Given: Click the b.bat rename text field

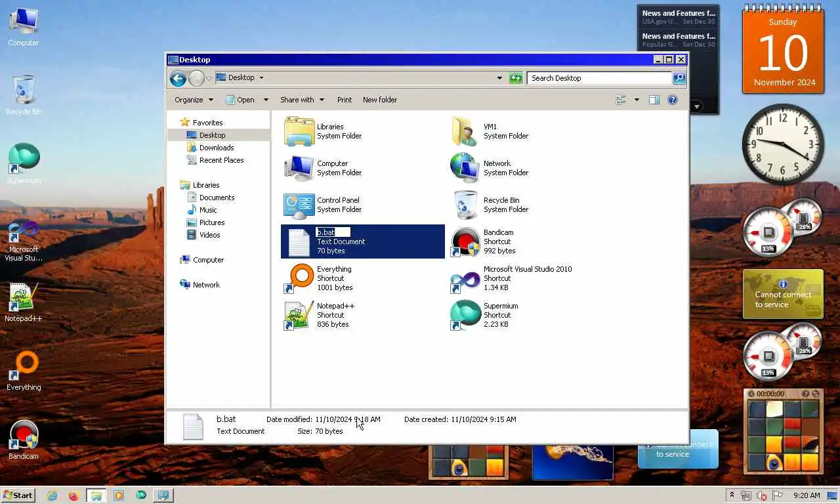Looking at the screenshot, I should (x=333, y=232).
